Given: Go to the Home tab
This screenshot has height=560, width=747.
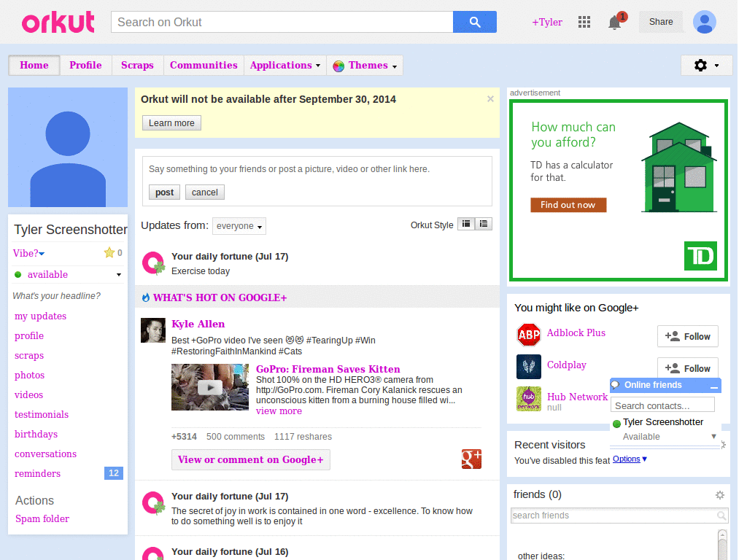Looking at the screenshot, I should (x=34, y=65).
